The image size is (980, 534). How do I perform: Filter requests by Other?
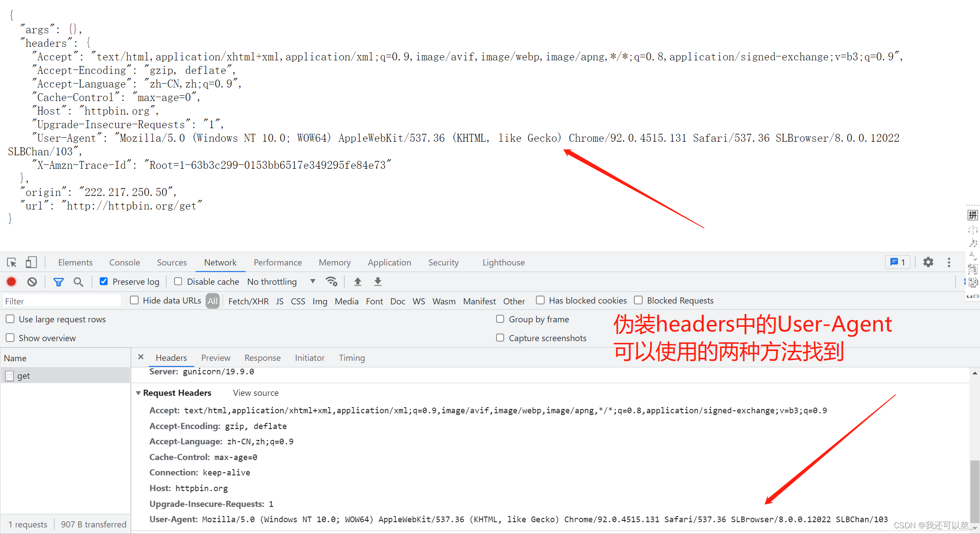[514, 301]
